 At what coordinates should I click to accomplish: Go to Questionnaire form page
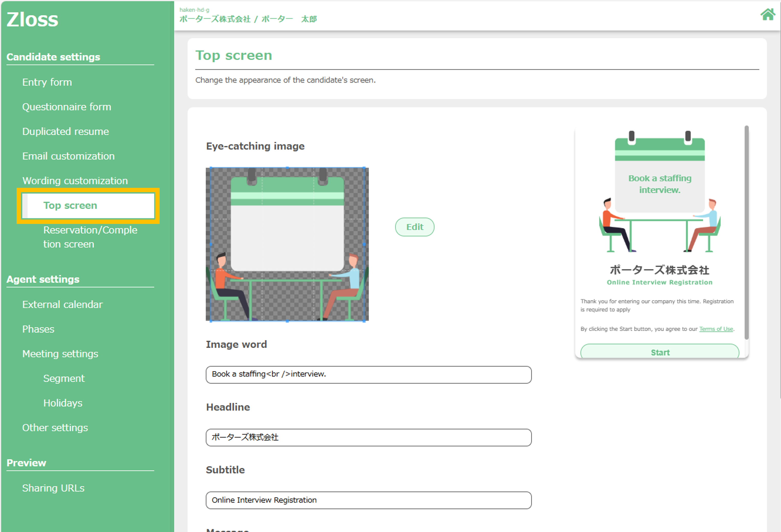[x=67, y=107]
